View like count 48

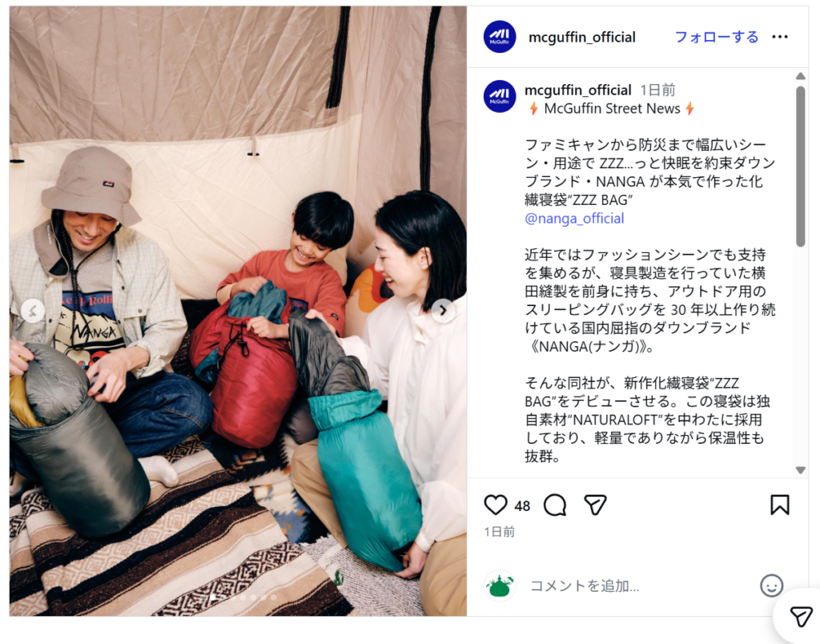pyautogui.click(x=522, y=506)
